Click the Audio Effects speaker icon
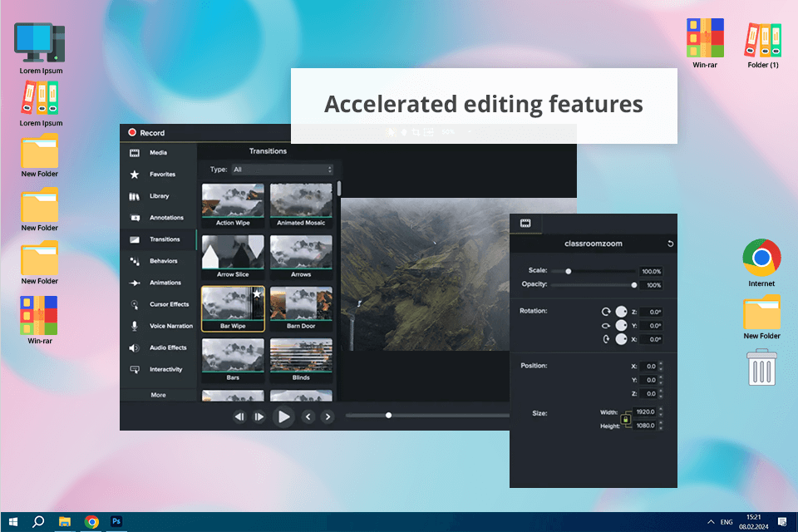The image size is (798, 532). pos(135,347)
